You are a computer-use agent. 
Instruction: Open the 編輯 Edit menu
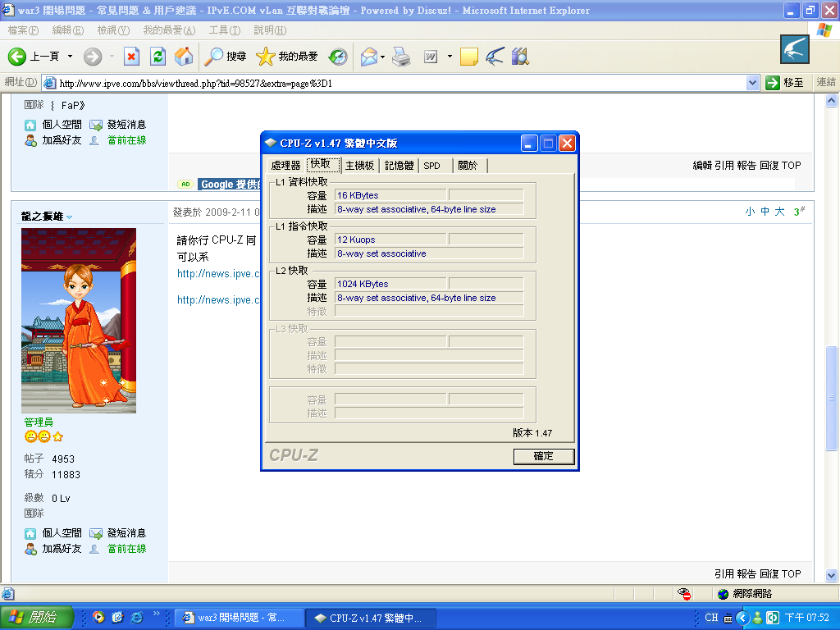coord(68,30)
